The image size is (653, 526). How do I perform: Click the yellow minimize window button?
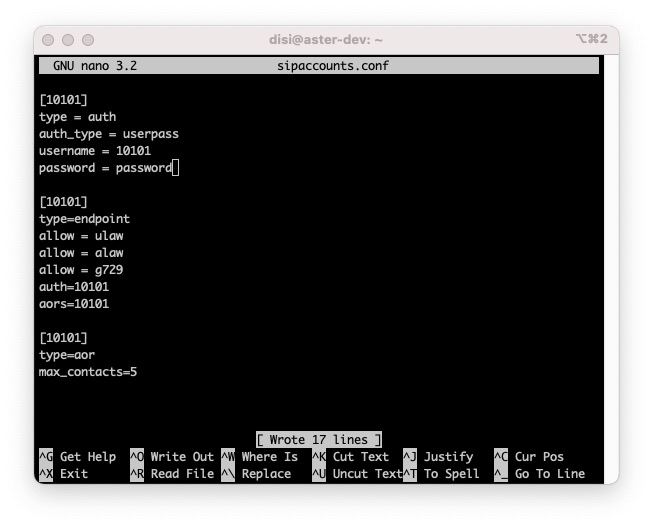68,40
